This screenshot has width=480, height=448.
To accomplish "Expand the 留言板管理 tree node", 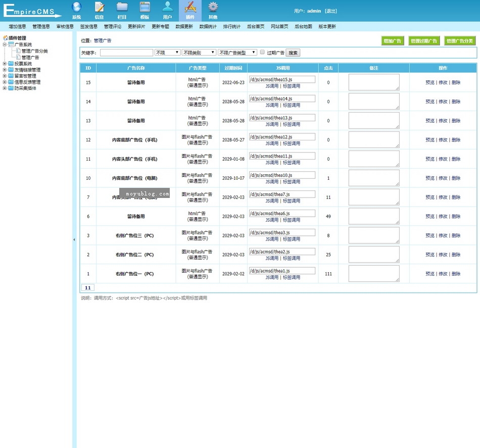I will (x=5, y=76).
